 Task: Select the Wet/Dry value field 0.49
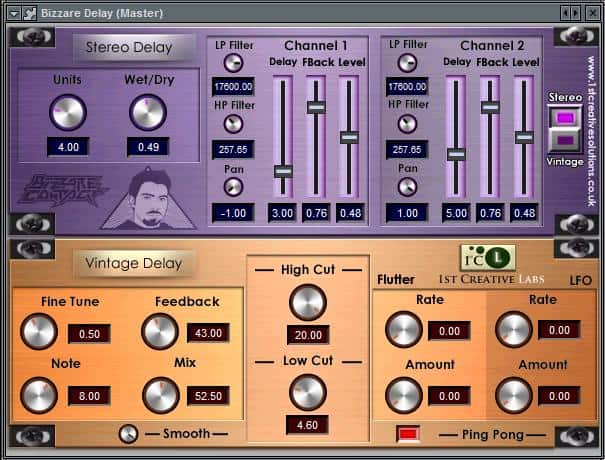pos(148,147)
